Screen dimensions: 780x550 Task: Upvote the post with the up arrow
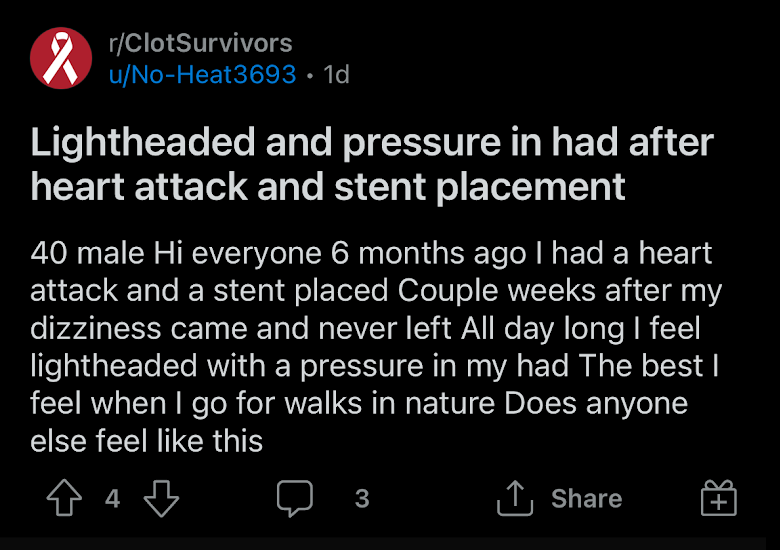(64, 497)
